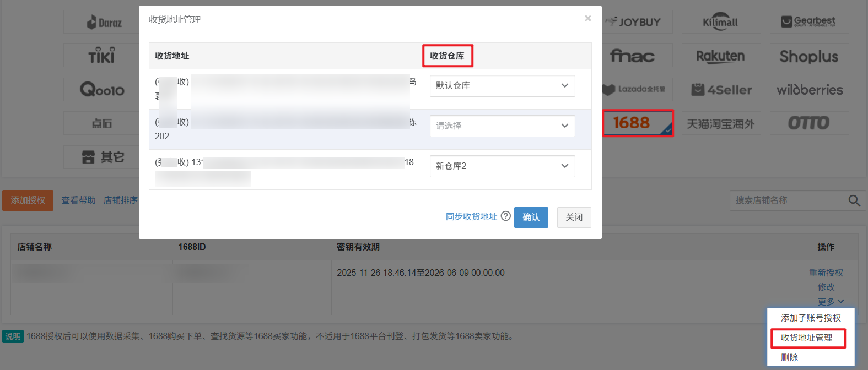Viewport: 868px width, 370px height.
Task: Select the Lazada全托管 platform tile
Action: point(637,89)
